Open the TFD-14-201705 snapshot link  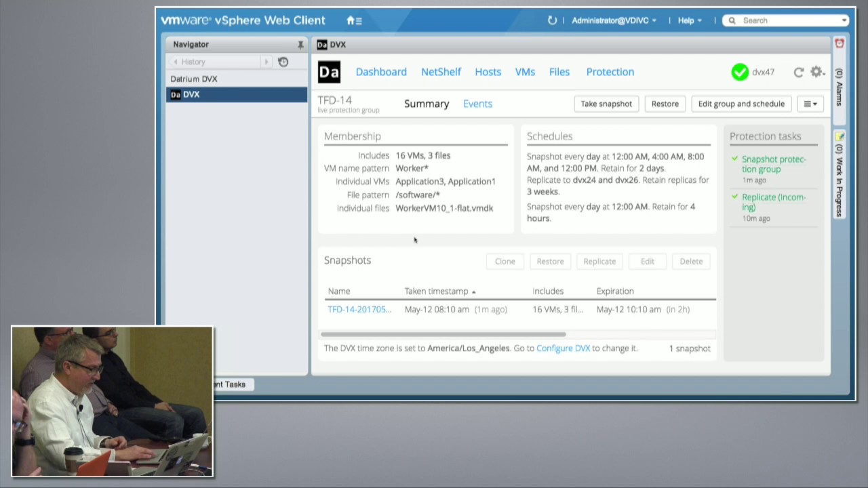(x=359, y=309)
